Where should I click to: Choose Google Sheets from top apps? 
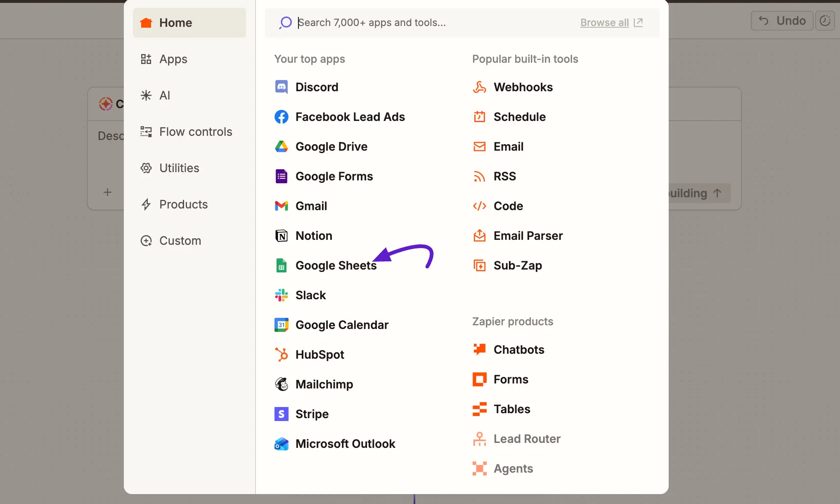pyautogui.click(x=336, y=265)
